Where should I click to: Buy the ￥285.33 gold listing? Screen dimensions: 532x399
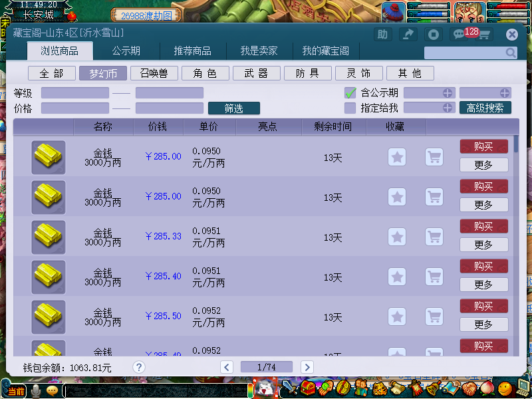coord(484,226)
